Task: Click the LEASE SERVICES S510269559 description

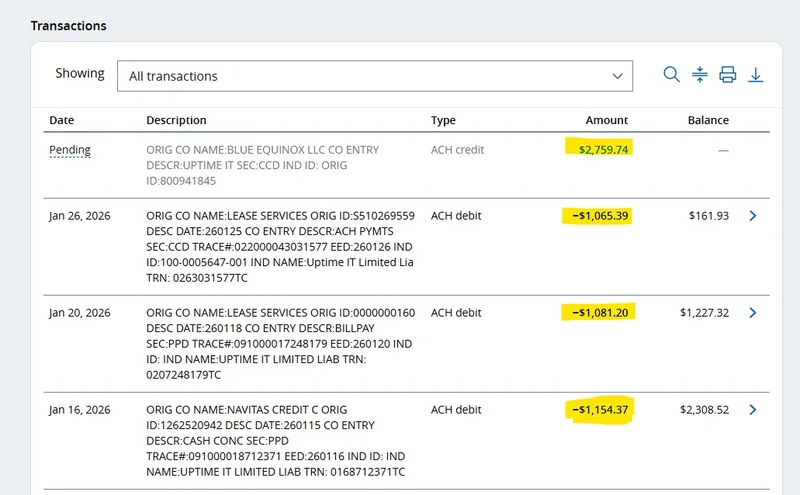Action: (x=281, y=247)
